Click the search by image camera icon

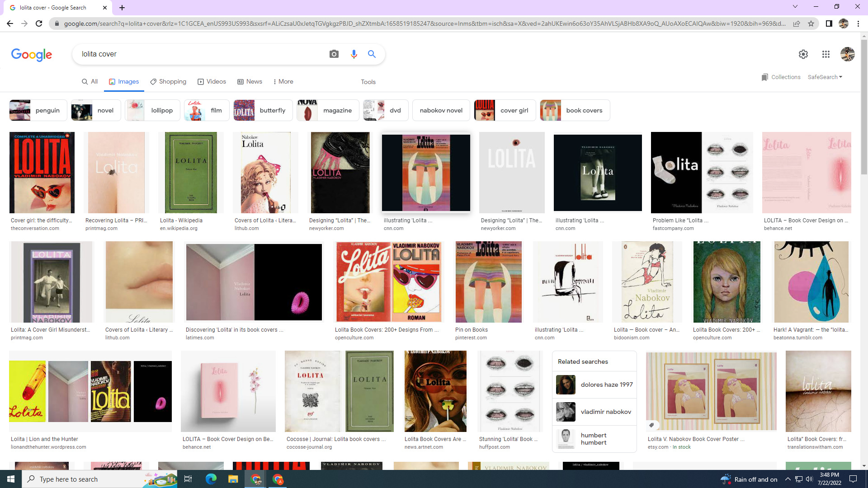(334, 54)
